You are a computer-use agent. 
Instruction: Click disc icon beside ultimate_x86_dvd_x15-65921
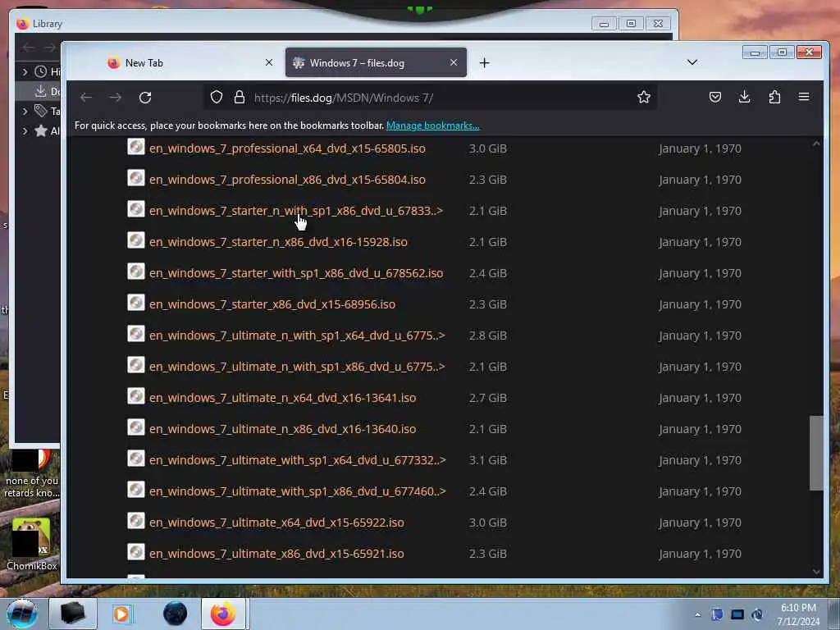(136, 552)
